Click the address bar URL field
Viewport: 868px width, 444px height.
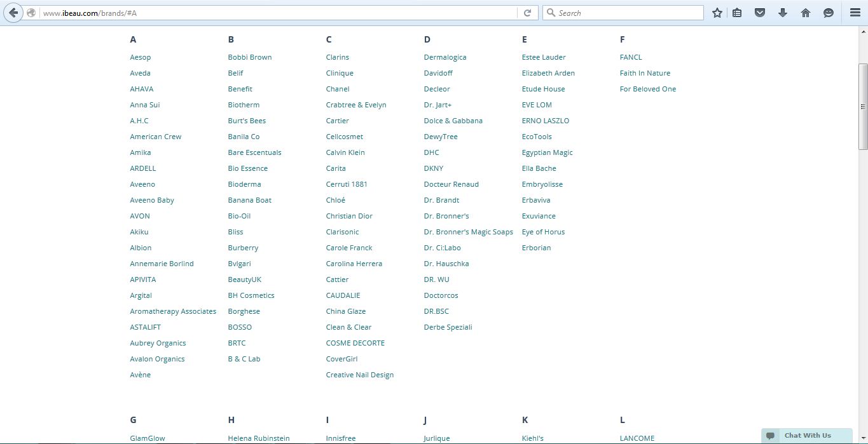coord(279,13)
